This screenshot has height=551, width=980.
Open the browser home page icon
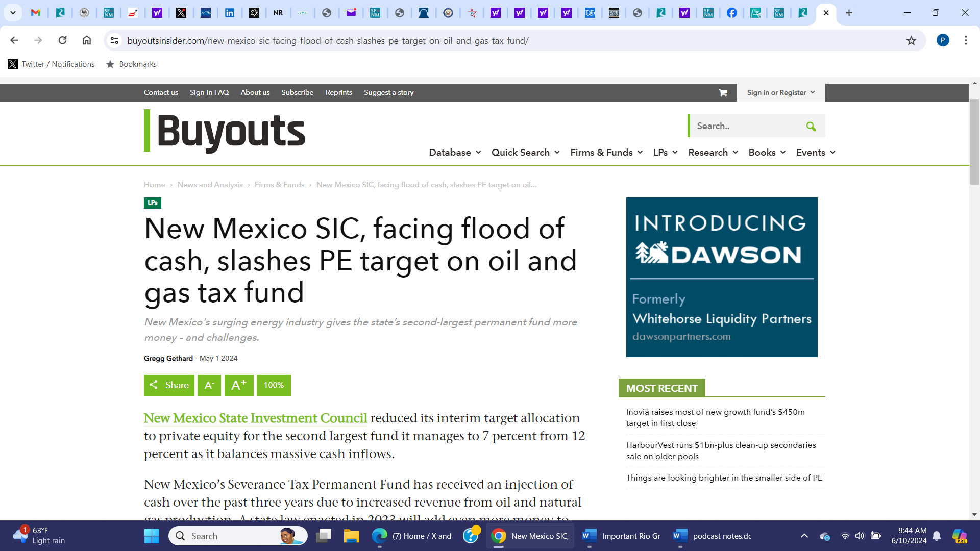pyautogui.click(x=87, y=40)
